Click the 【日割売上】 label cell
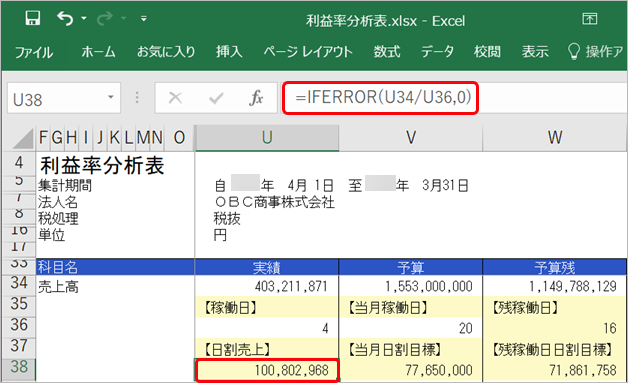Viewport: 628px width, 383px height. coord(267,349)
